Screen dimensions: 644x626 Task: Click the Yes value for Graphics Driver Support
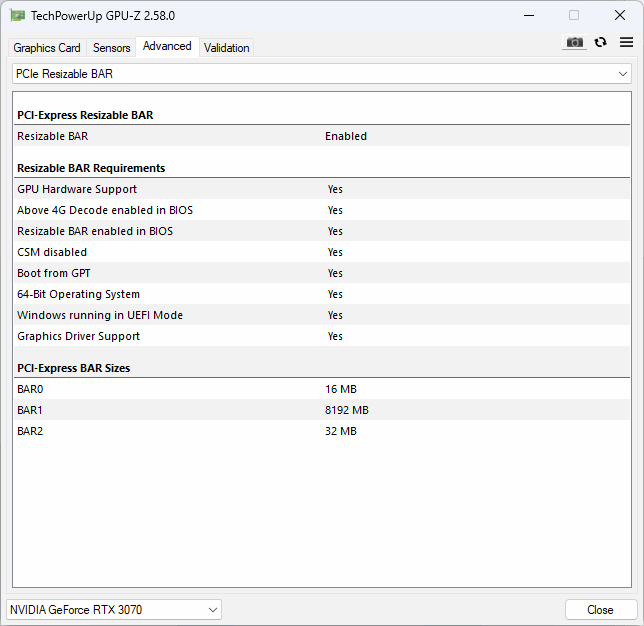tap(335, 336)
